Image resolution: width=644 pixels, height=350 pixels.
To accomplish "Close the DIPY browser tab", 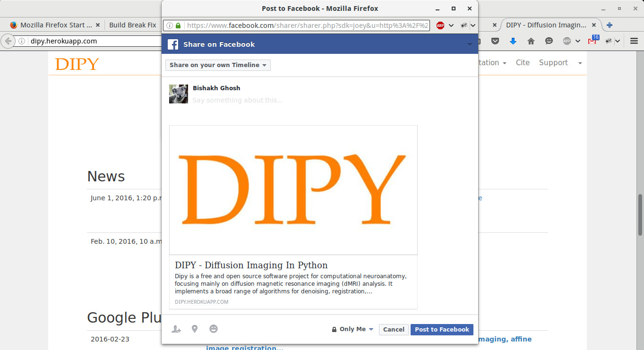I will tap(594, 25).
